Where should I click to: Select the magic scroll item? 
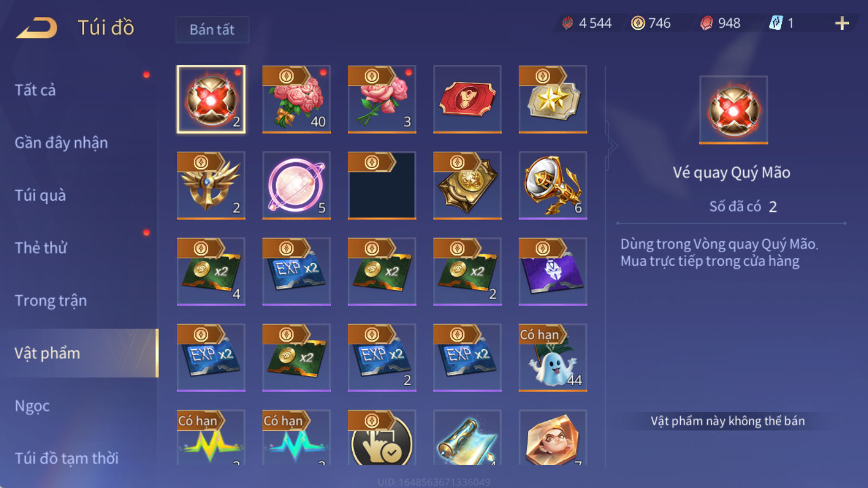coord(467,438)
